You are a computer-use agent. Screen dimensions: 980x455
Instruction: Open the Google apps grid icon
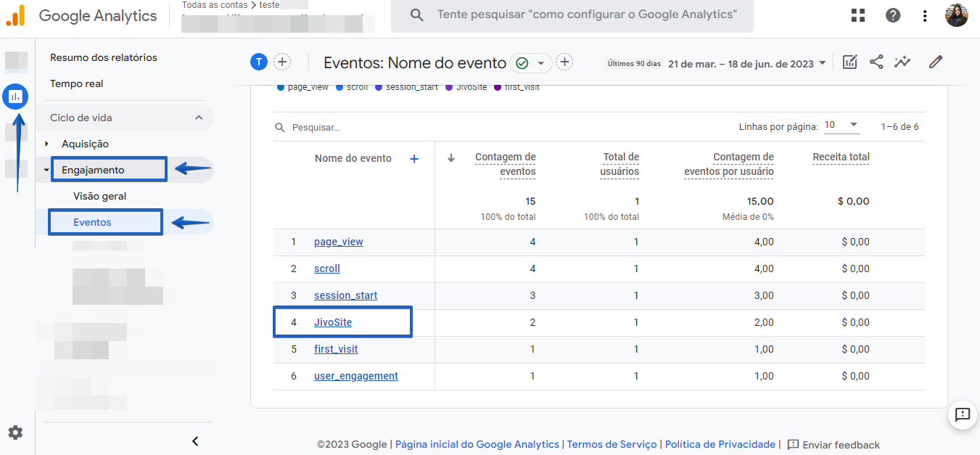tap(858, 15)
